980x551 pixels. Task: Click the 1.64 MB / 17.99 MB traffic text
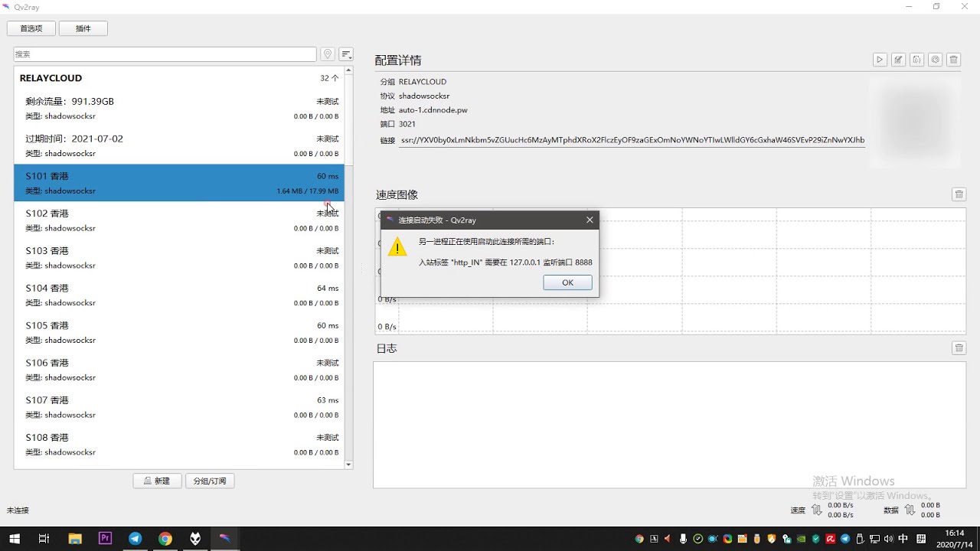click(x=308, y=191)
